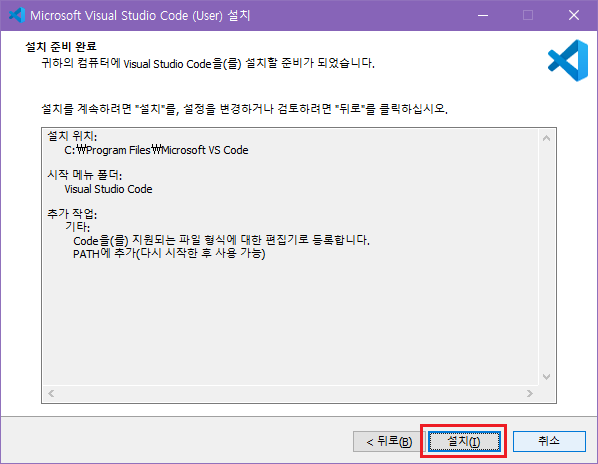Click the 설치(I) install button
Screen dimensions: 598x464
click(x=464, y=442)
